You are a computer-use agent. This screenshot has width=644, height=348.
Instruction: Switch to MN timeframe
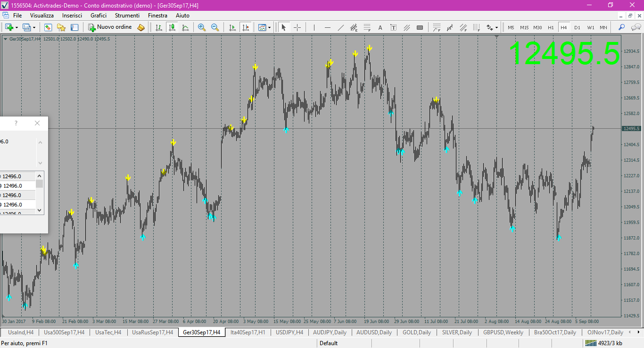point(603,27)
